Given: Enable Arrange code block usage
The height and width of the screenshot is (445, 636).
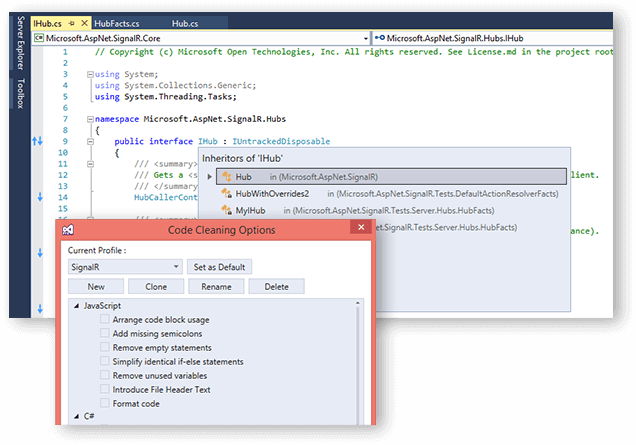Looking at the screenshot, I should [105, 319].
